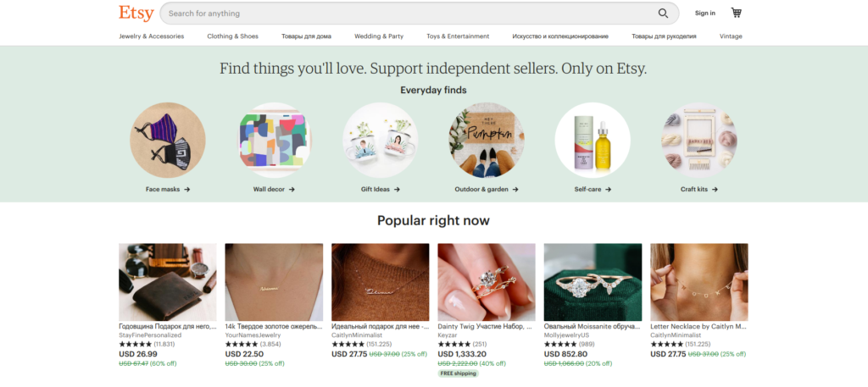Expand the Wedding & Party menu
The image size is (868, 387).
378,36
